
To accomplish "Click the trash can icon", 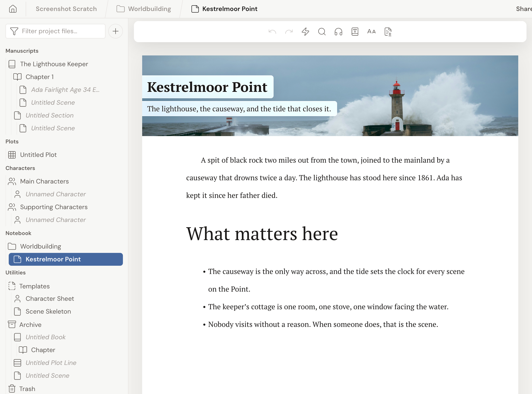I will coord(12,389).
